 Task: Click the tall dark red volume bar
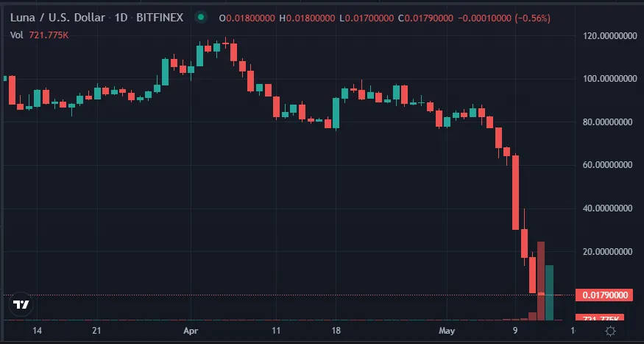coord(541,281)
